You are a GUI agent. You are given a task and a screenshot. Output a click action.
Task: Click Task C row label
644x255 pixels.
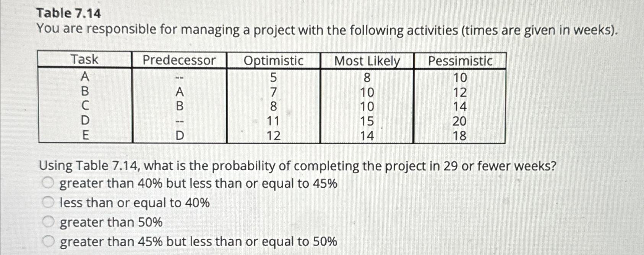click(x=84, y=107)
